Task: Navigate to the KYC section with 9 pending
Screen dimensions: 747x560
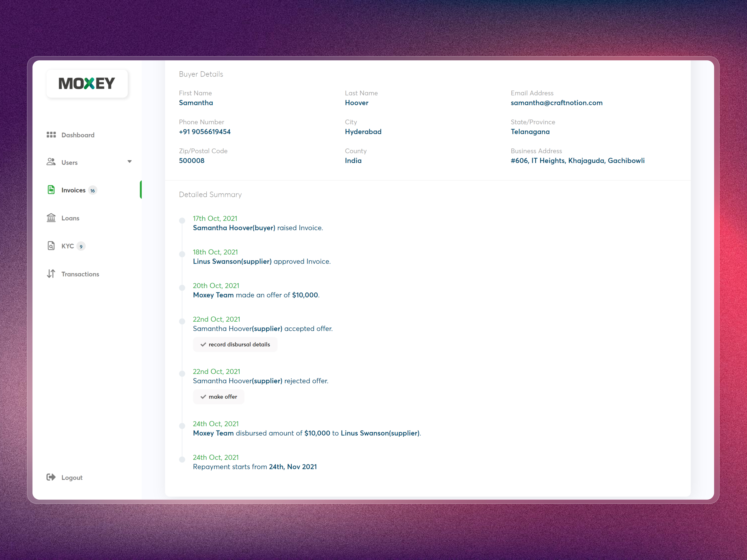Action: tap(68, 246)
